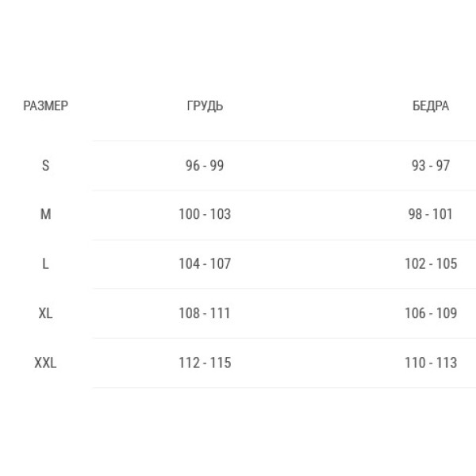Click hips value 93 - 97

(431, 166)
